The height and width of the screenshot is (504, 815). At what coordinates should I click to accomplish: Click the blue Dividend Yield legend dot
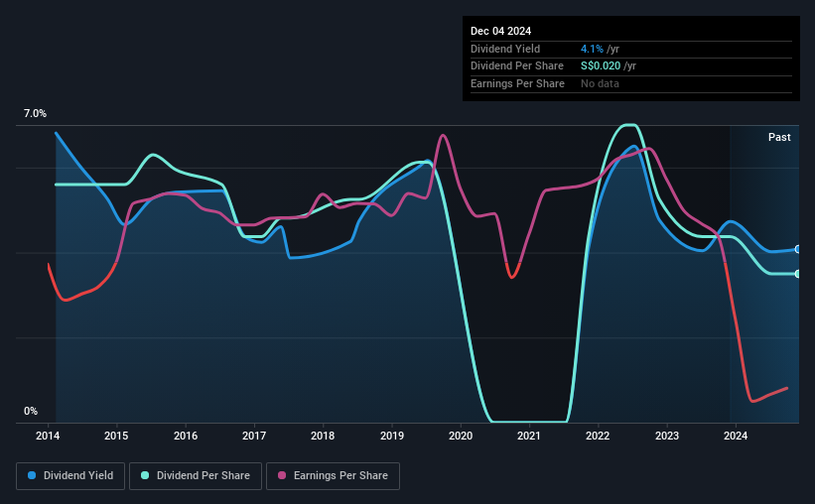tap(32, 475)
